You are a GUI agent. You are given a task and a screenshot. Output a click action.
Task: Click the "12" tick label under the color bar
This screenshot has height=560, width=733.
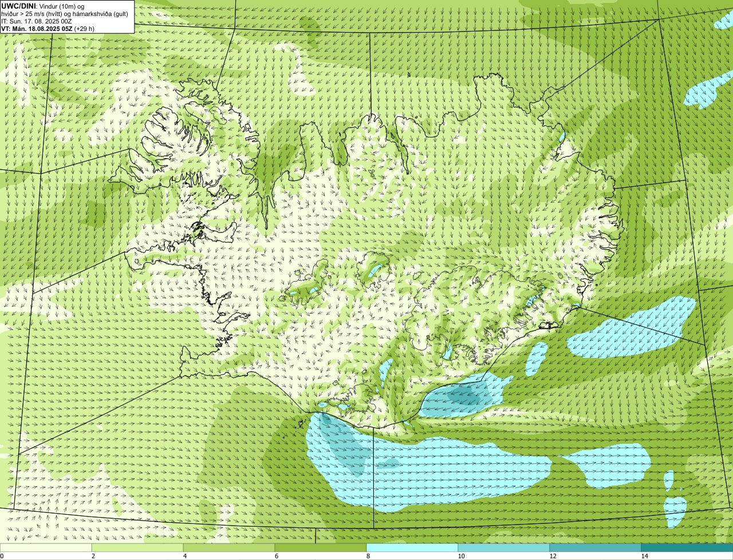click(553, 556)
